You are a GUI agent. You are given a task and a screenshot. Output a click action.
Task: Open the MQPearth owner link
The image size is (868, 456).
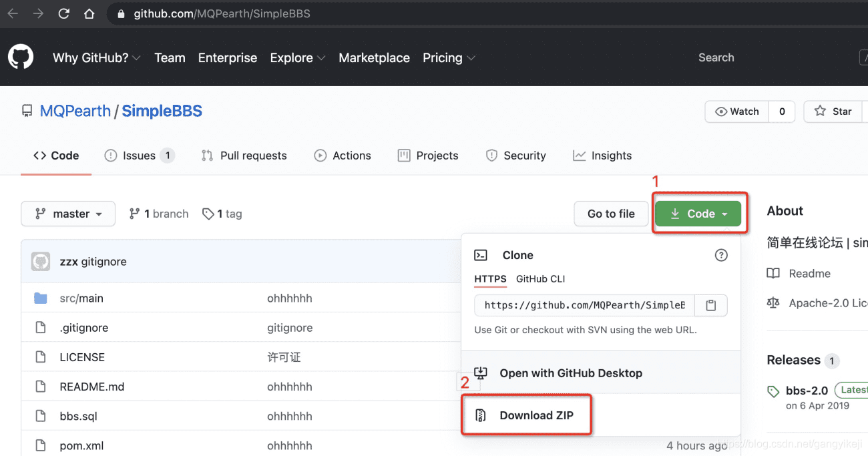click(x=75, y=111)
